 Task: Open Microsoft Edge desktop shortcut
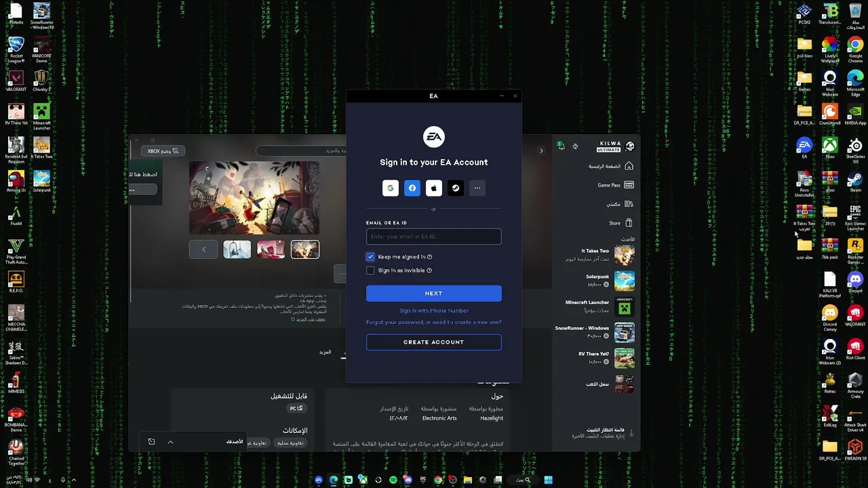click(855, 81)
